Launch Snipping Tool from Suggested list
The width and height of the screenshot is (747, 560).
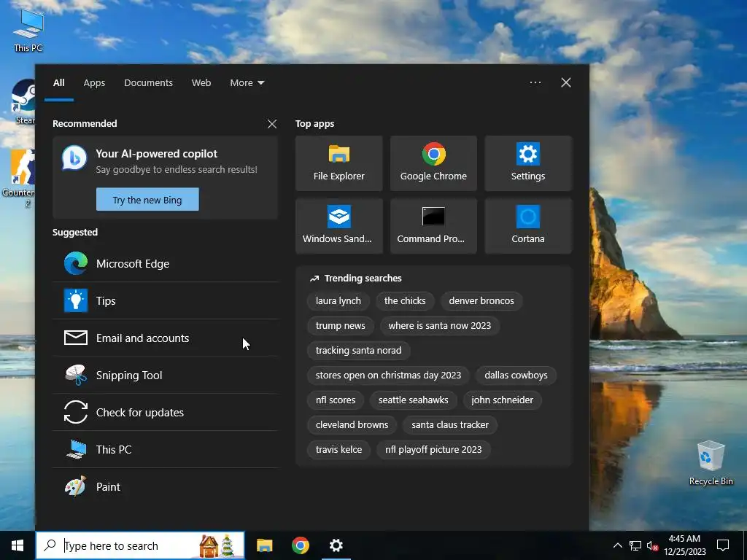[166, 376]
